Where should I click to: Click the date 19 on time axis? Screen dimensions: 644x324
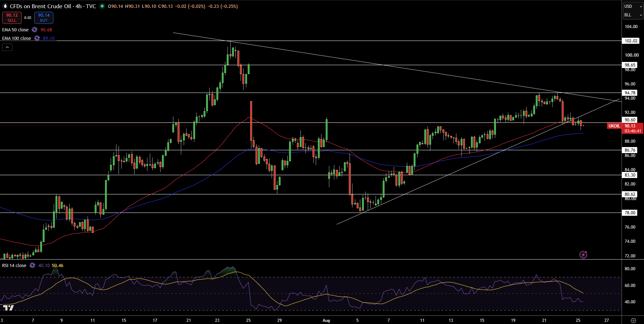click(513, 320)
